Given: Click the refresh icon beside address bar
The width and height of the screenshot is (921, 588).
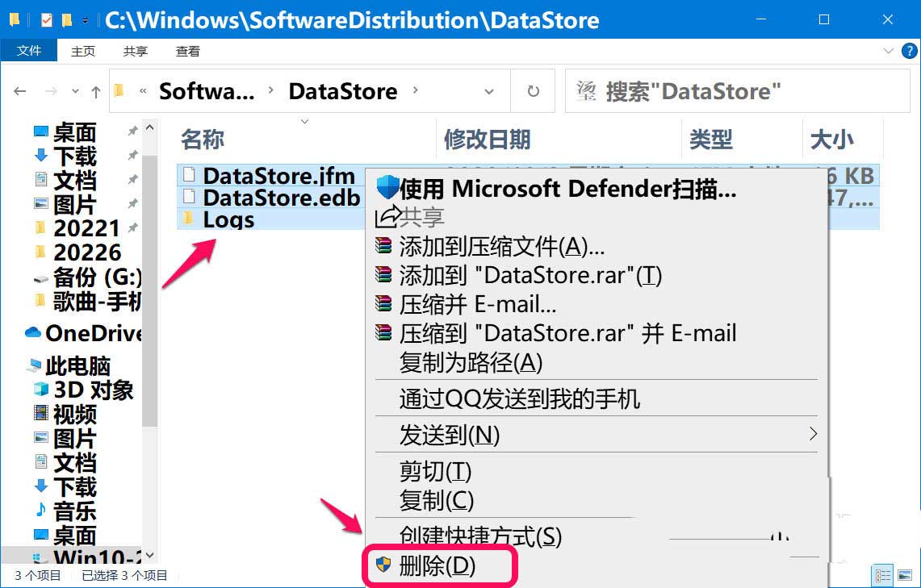Looking at the screenshot, I should click(533, 90).
